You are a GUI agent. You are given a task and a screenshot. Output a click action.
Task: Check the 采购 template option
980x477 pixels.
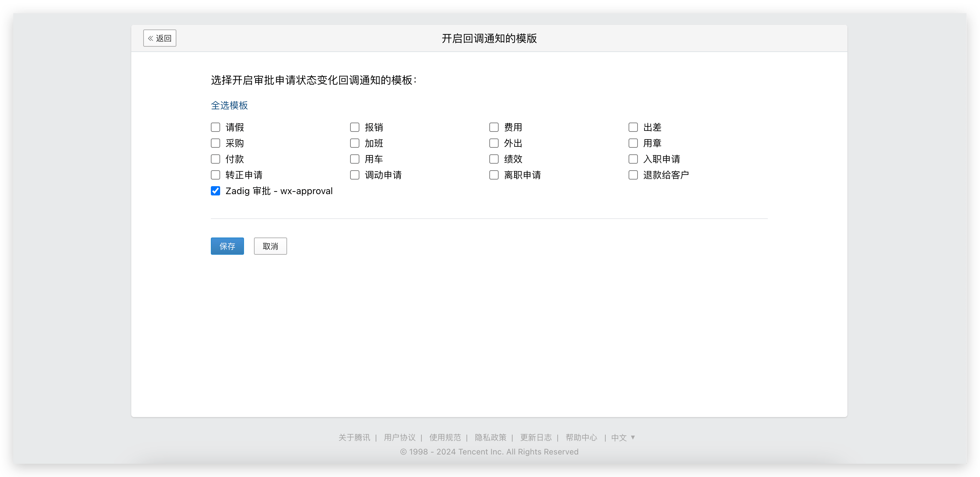tap(215, 143)
